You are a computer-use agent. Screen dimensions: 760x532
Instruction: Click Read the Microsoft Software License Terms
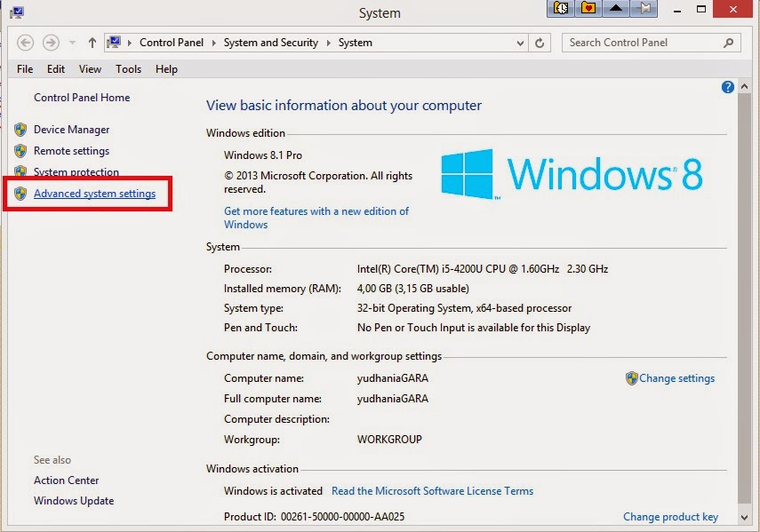pyautogui.click(x=432, y=490)
